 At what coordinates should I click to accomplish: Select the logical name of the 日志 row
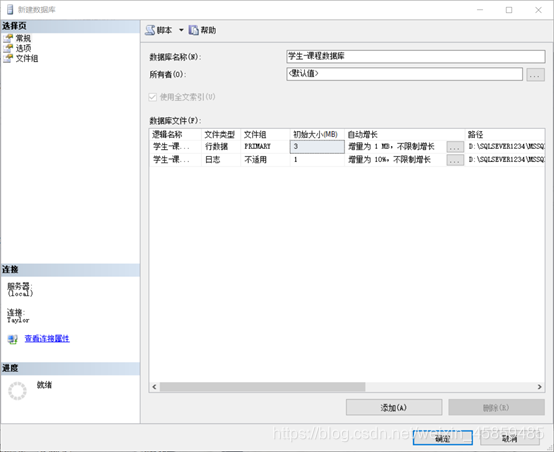[x=175, y=160]
